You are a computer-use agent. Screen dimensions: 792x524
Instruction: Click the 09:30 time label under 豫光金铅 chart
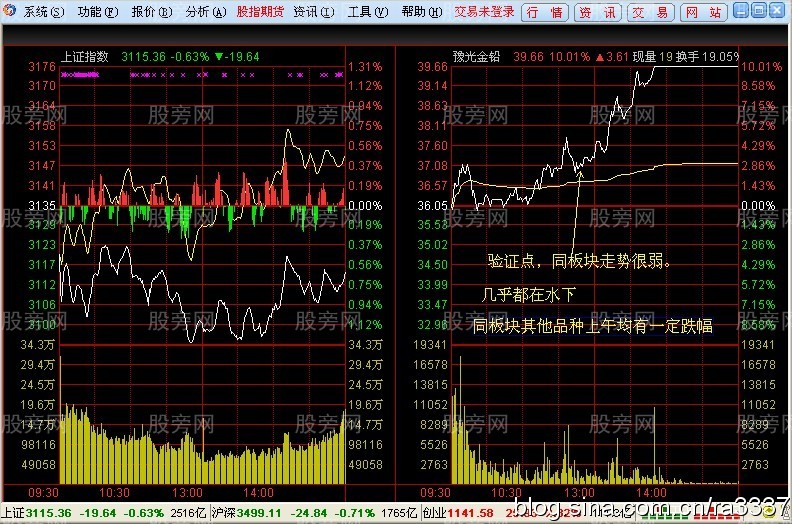click(x=435, y=493)
